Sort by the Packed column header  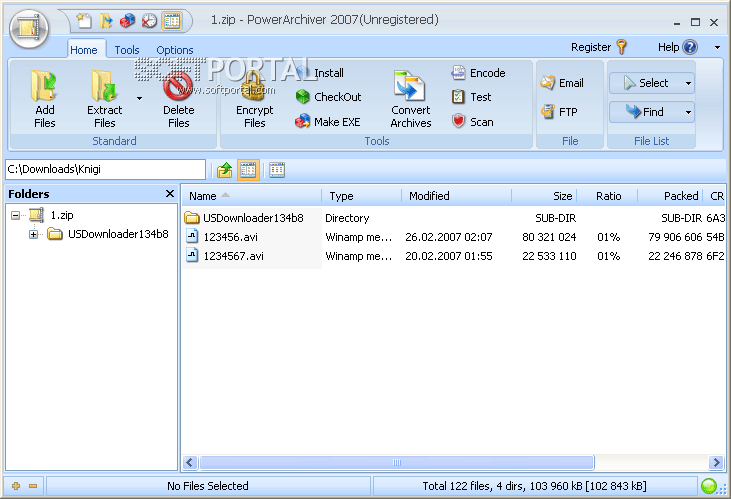[671, 196]
